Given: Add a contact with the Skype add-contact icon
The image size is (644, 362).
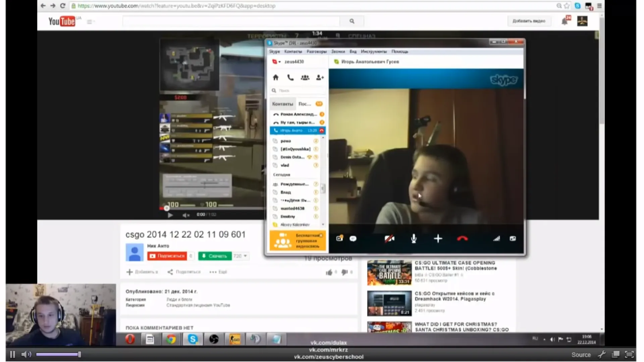Looking at the screenshot, I should [x=320, y=78].
